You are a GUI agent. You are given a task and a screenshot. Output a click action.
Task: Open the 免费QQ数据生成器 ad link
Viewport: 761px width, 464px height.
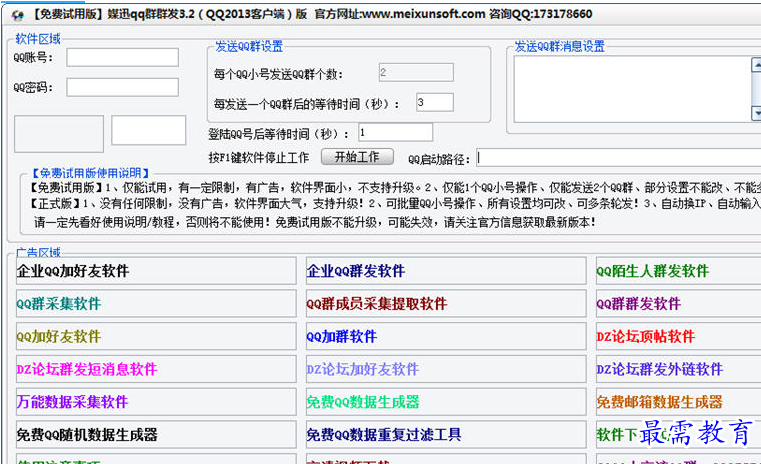click(x=446, y=401)
